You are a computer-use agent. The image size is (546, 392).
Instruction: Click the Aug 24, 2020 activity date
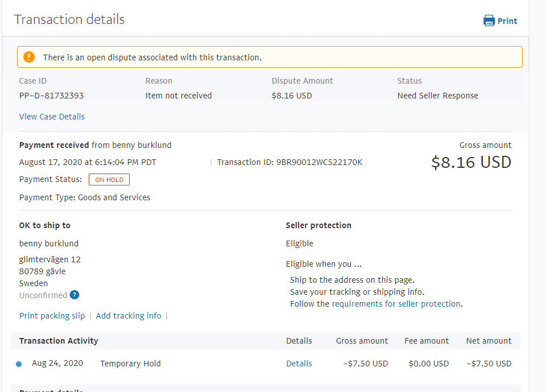pyautogui.click(x=57, y=364)
